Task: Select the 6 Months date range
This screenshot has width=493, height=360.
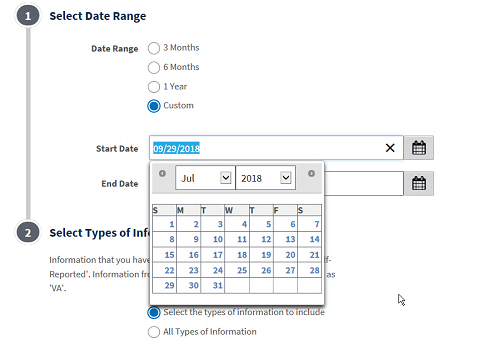Action: 154,67
